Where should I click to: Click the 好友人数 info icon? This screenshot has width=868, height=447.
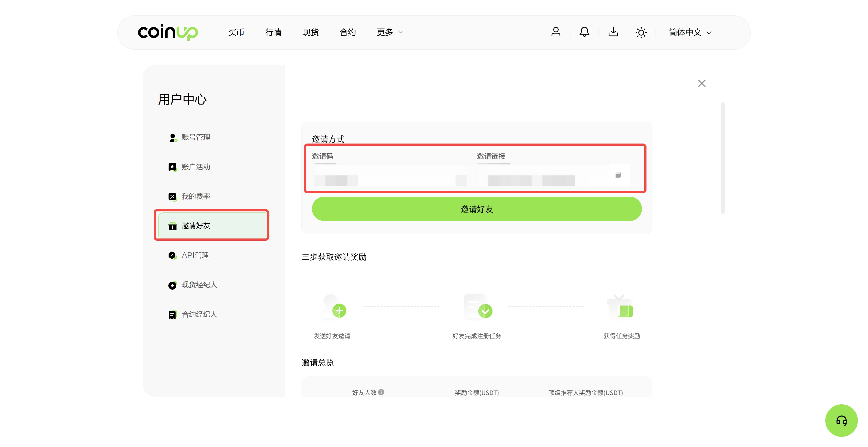381,392
